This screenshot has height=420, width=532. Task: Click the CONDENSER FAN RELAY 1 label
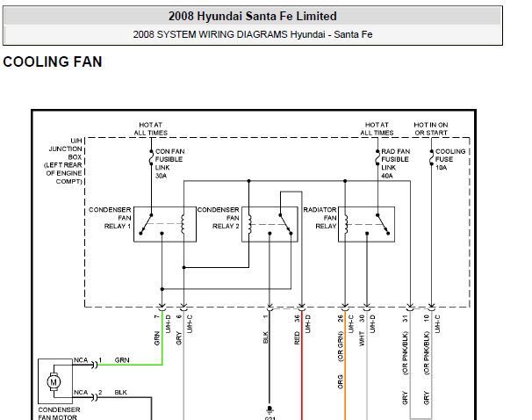coord(110,218)
